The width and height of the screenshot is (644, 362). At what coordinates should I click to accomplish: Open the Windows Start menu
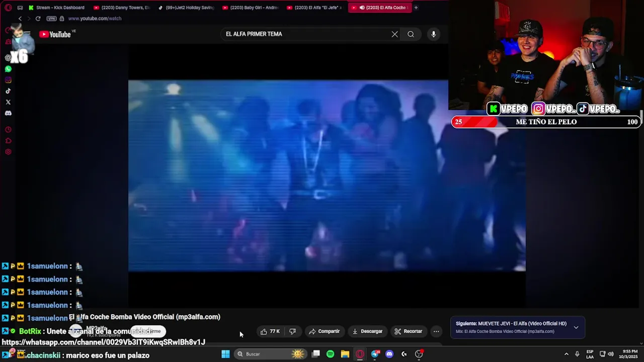click(225, 354)
